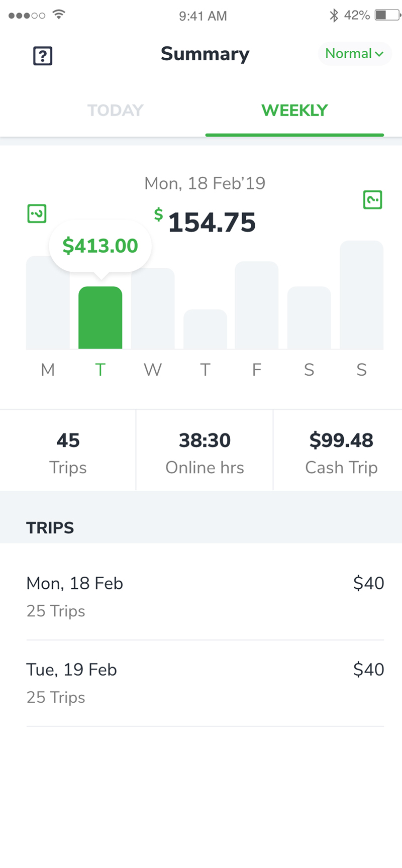Tap the $99.48 Cash Trip tile

pos(341,451)
